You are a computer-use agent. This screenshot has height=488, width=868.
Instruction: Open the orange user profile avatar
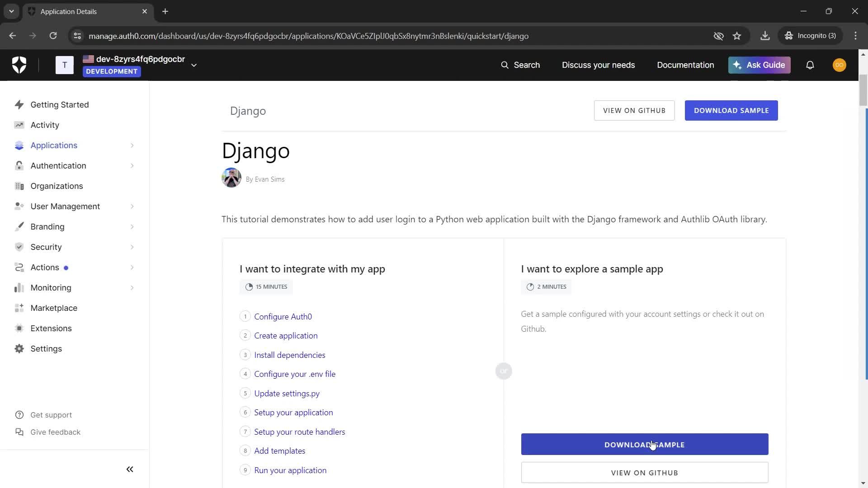click(840, 65)
